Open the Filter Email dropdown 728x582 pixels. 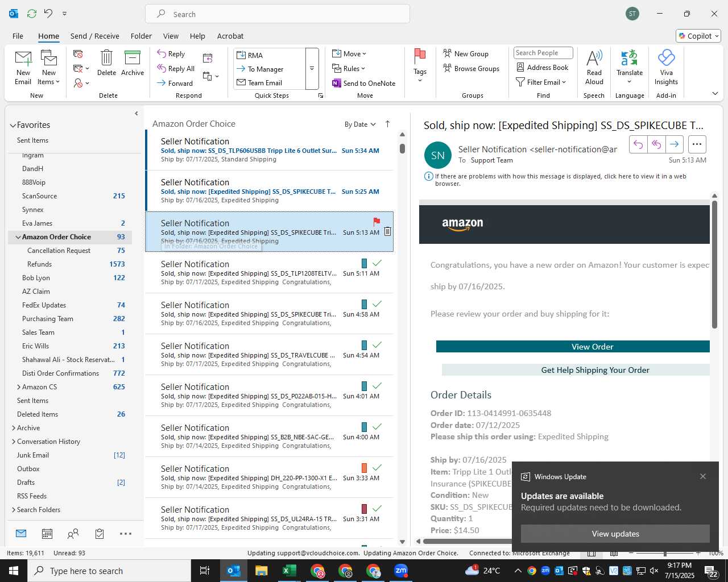(541, 82)
